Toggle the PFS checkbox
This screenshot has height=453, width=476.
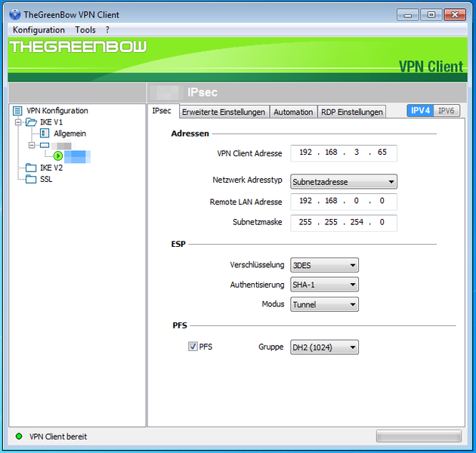point(193,347)
